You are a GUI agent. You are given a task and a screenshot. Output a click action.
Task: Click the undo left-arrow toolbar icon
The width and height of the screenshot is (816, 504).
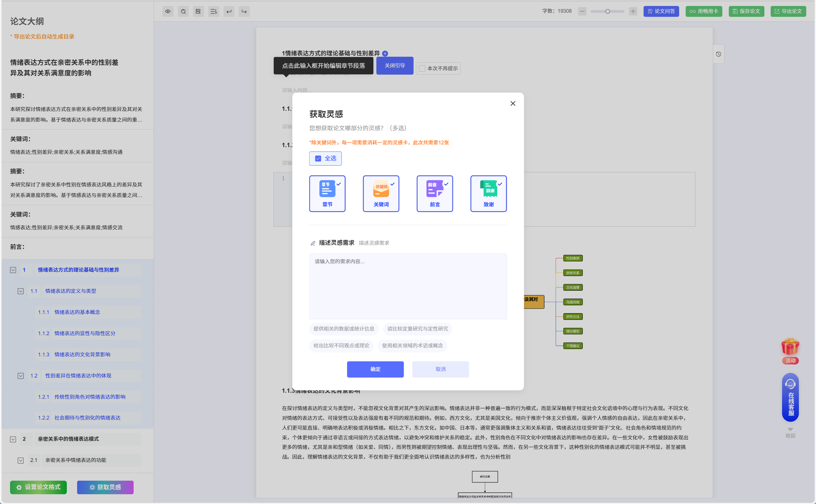(x=229, y=11)
